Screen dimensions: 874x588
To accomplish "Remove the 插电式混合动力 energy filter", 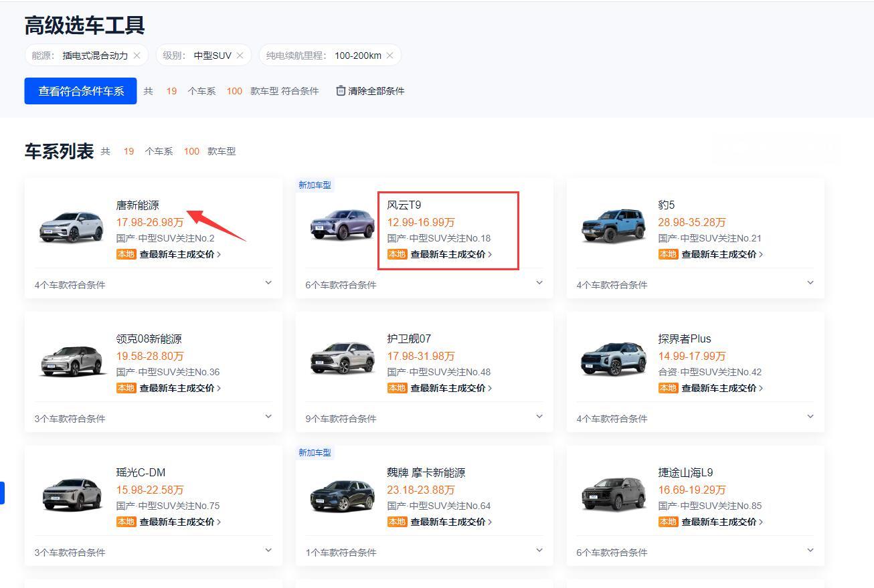I will (x=137, y=56).
